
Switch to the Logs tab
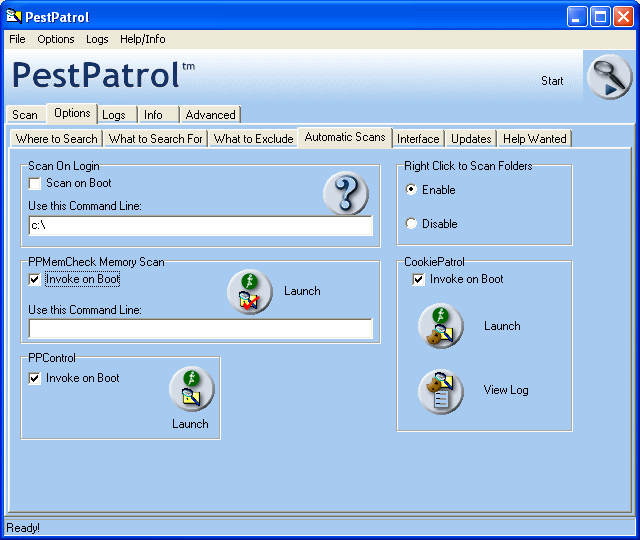pos(116,115)
